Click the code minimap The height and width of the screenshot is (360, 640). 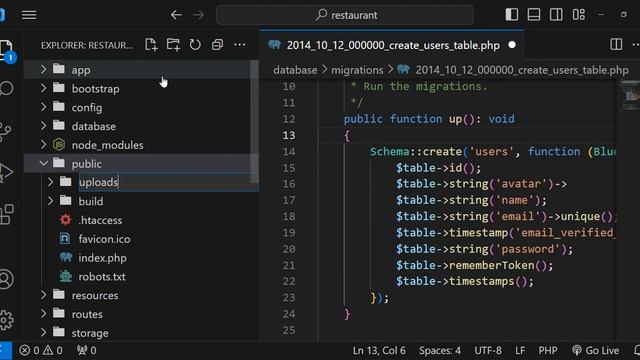630,95
